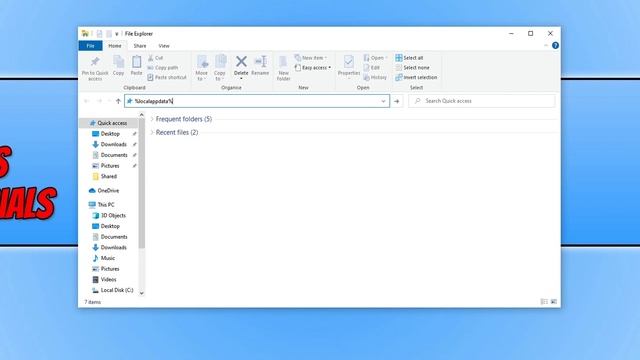Viewport: 640px width, 360px height.
Task: Go forward with the Forward arrow
Action: click(x=99, y=101)
